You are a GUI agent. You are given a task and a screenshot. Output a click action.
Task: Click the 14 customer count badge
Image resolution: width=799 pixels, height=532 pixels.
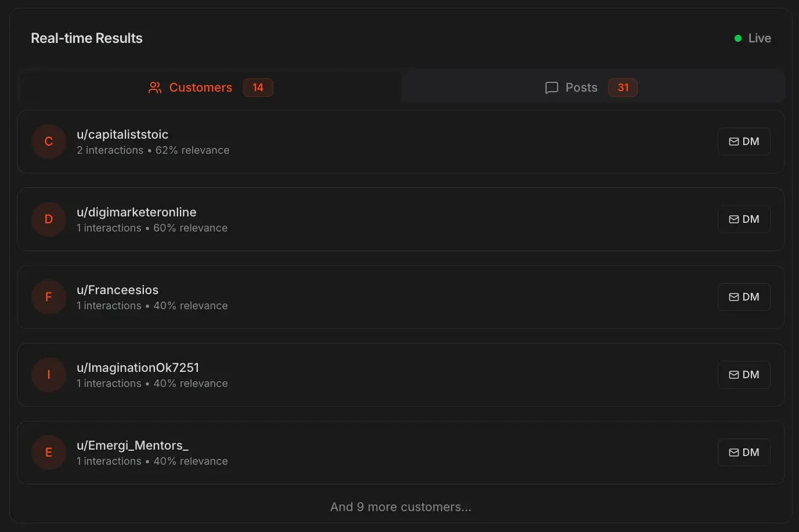pyautogui.click(x=258, y=87)
